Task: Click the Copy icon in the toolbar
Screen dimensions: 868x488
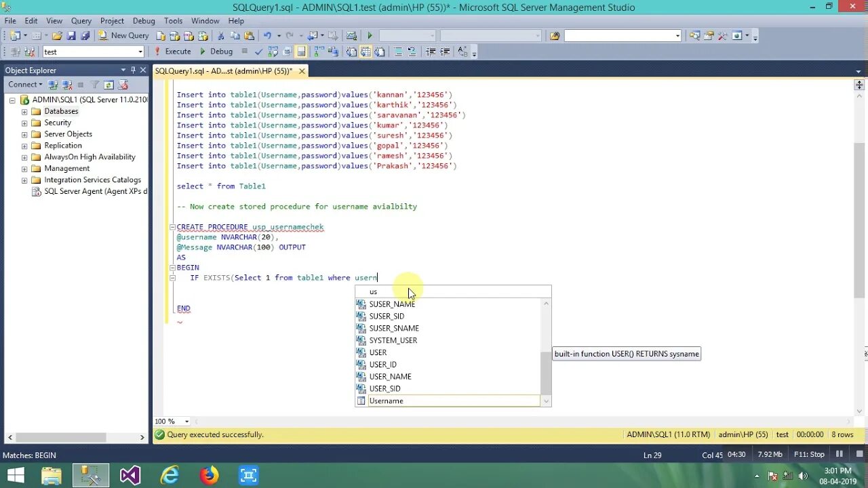Action: point(235,35)
